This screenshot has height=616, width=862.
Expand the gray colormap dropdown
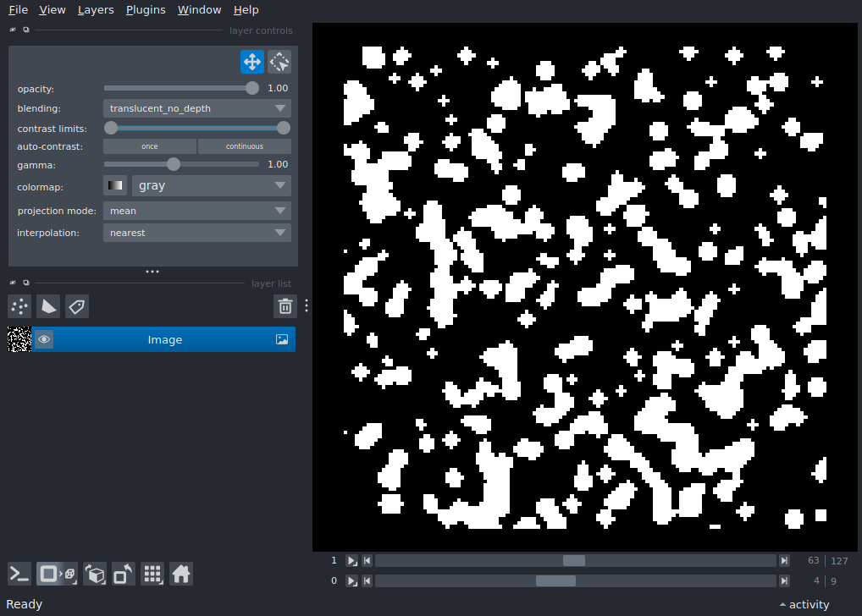pos(211,186)
